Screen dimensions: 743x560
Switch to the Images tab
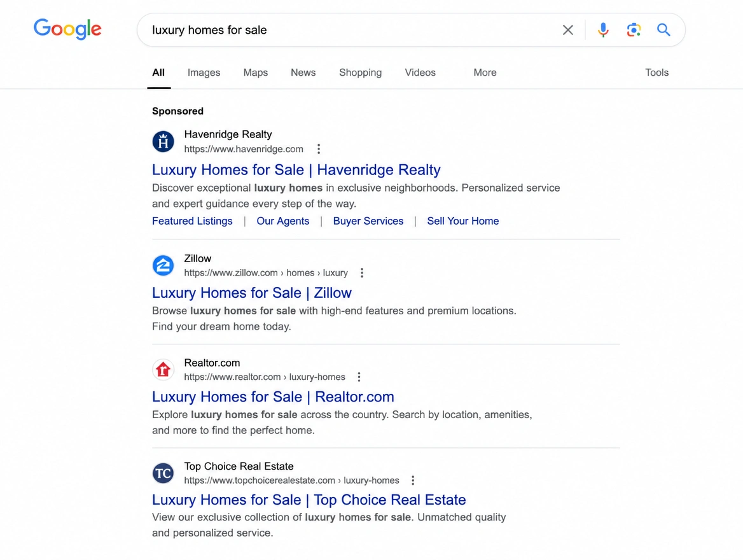pyautogui.click(x=204, y=73)
